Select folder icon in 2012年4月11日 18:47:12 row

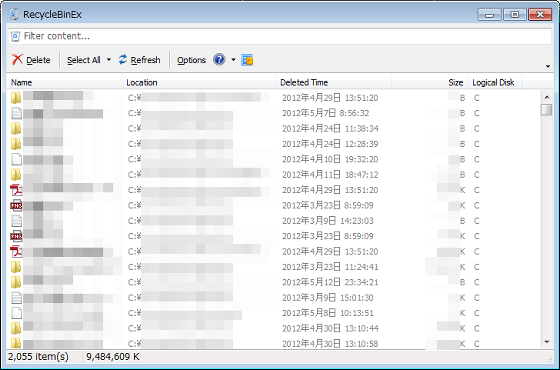click(16, 175)
